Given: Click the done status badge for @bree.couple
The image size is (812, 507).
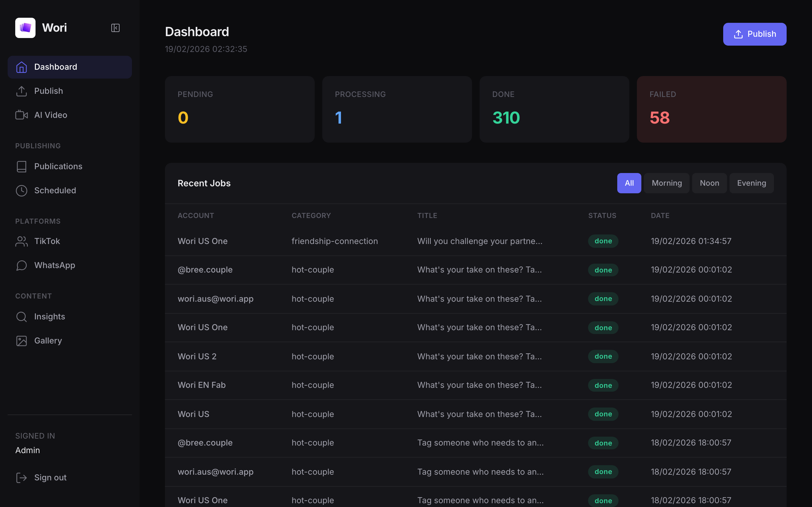Looking at the screenshot, I should pos(603,270).
